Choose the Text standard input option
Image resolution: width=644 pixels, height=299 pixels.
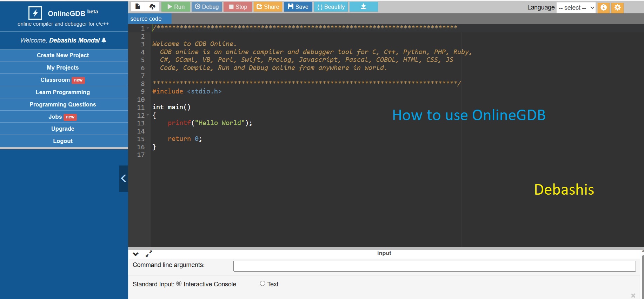[263, 284]
